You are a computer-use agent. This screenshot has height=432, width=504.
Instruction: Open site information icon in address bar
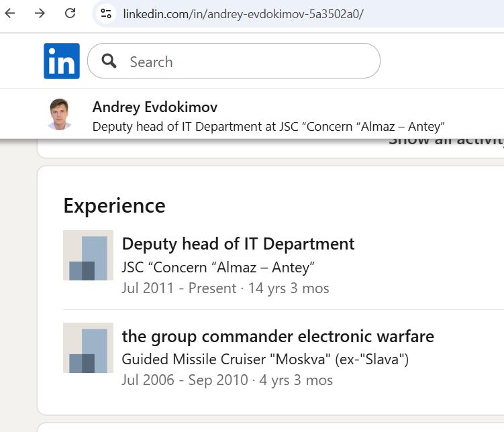pyautogui.click(x=105, y=13)
